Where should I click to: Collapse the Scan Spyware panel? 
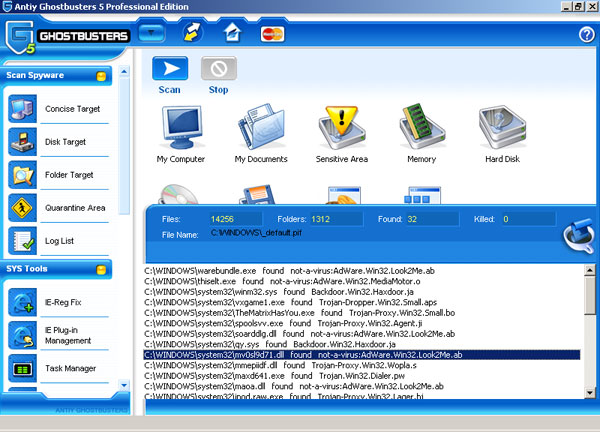click(101, 76)
